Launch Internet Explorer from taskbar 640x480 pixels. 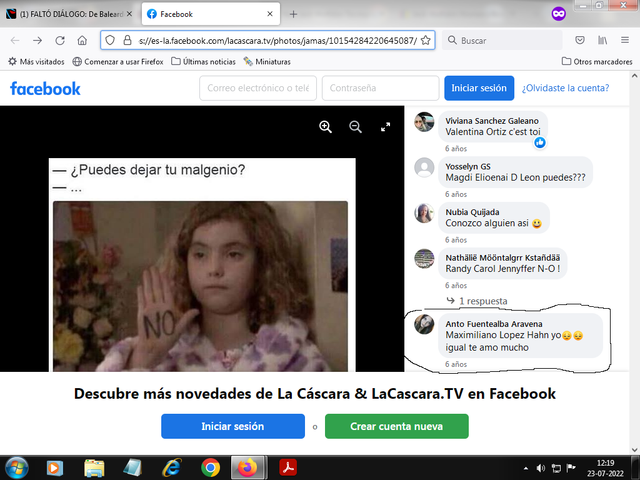(172, 468)
